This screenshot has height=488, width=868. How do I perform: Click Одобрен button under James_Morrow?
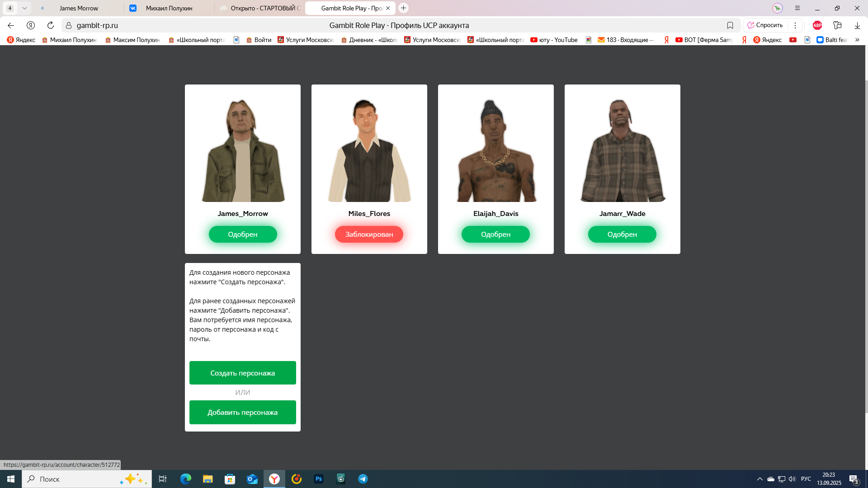243,234
